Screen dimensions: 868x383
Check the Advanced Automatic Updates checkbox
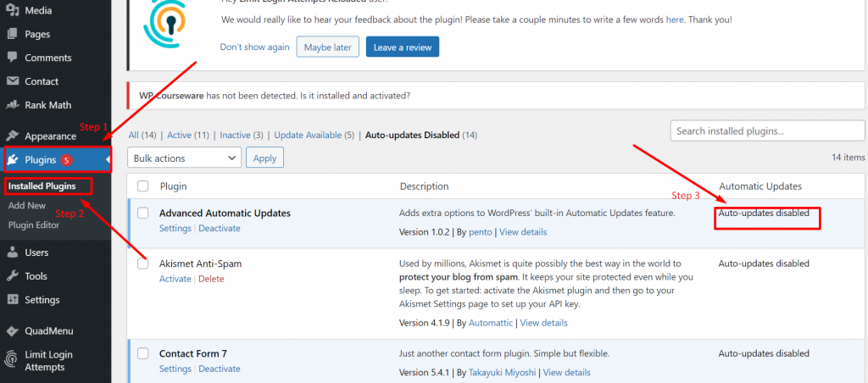(142, 213)
